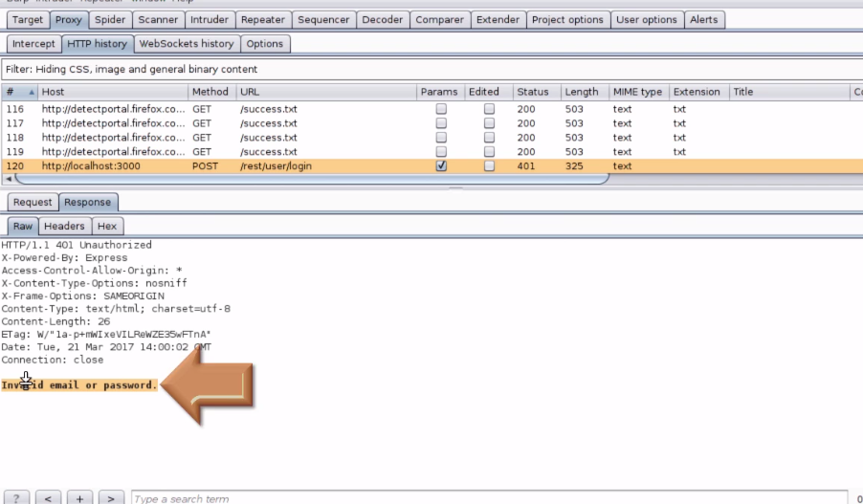Toggle Edited checkbox in row 120

(489, 165)
